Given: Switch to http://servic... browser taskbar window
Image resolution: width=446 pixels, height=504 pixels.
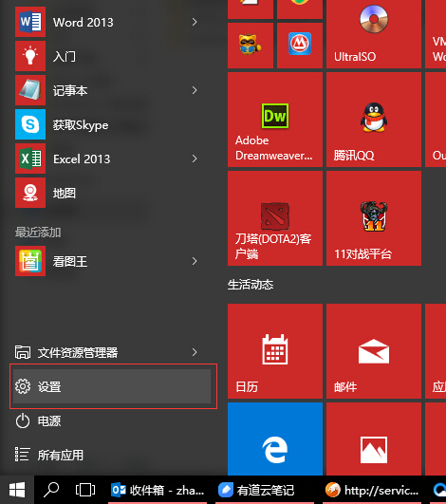Looking at the screenshot, I should (x=372, y=490).
